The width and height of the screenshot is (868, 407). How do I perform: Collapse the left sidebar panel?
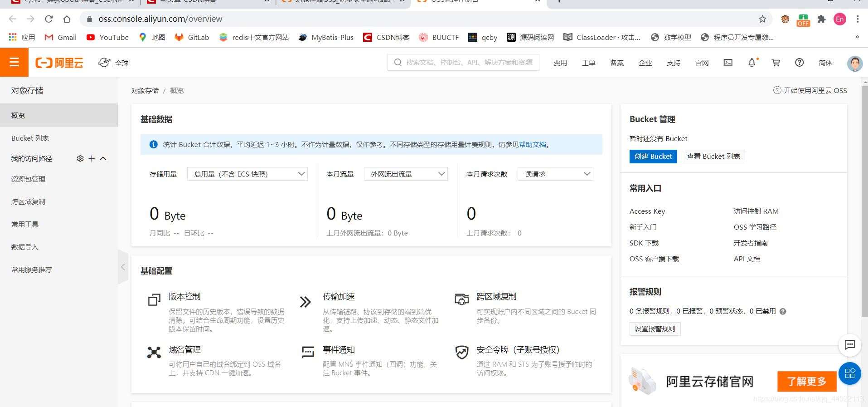pyautogui.click(x=123, y=267)
